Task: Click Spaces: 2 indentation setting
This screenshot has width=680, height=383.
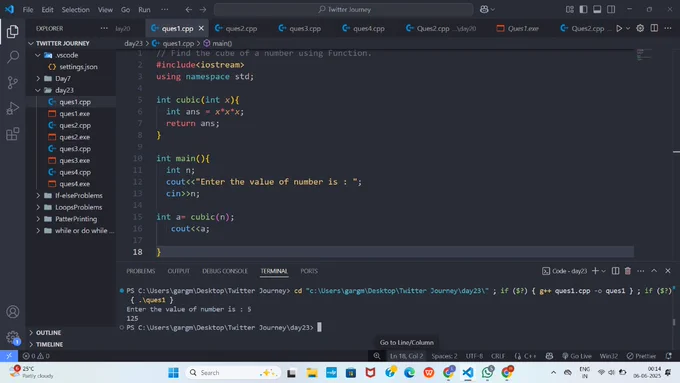Action: [x=444, y=356]
